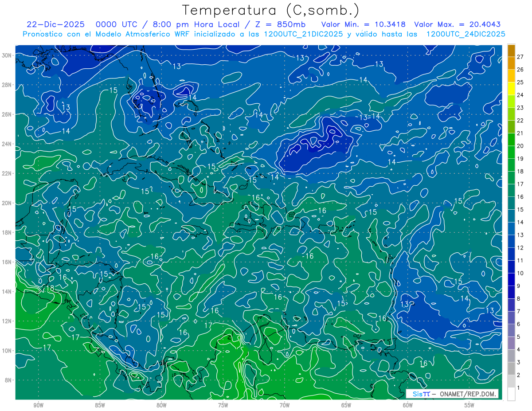Click the '18N' latitude axis label

click(6, 232)
